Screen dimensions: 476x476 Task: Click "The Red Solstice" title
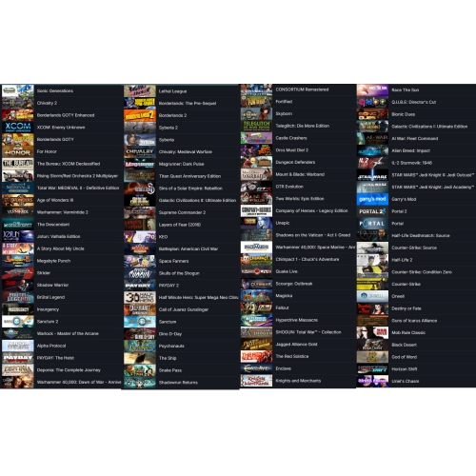(292, 356)
